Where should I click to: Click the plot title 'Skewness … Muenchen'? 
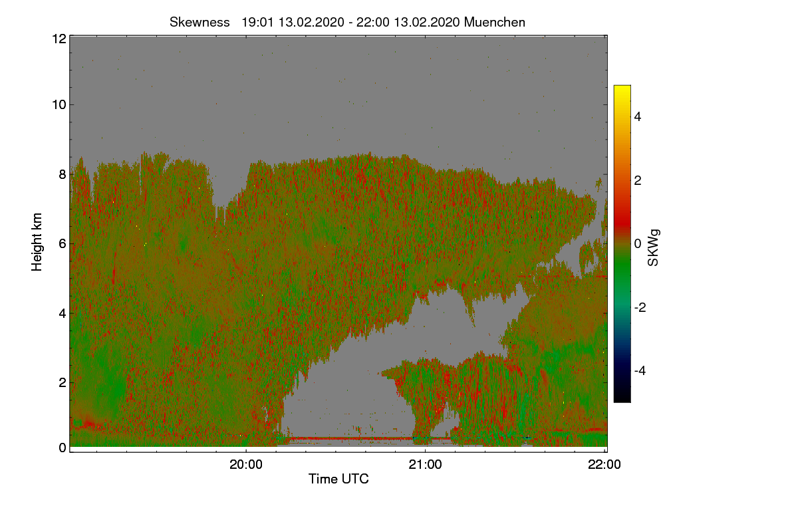(x=347, y=22)
